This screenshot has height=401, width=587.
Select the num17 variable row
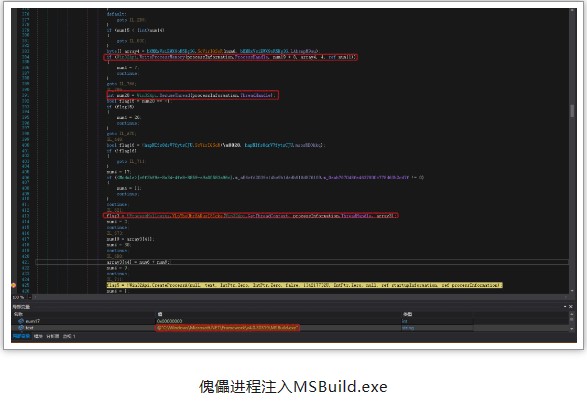[x=291, y=321]
